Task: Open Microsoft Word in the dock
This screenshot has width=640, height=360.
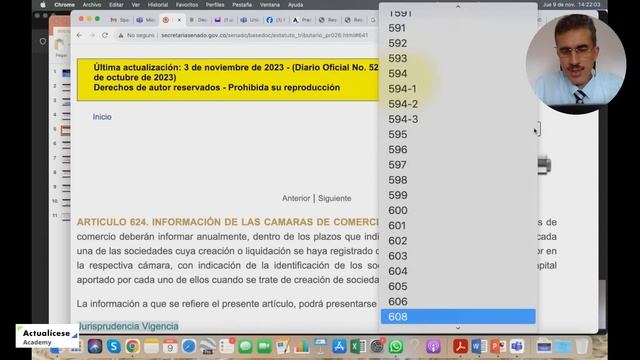Action: pos(479,347)
